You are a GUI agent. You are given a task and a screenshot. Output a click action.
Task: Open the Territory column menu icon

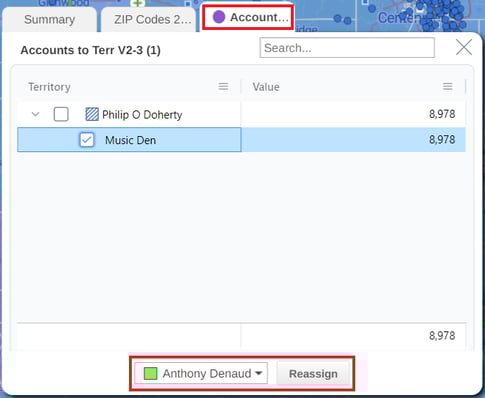(223, 87)
